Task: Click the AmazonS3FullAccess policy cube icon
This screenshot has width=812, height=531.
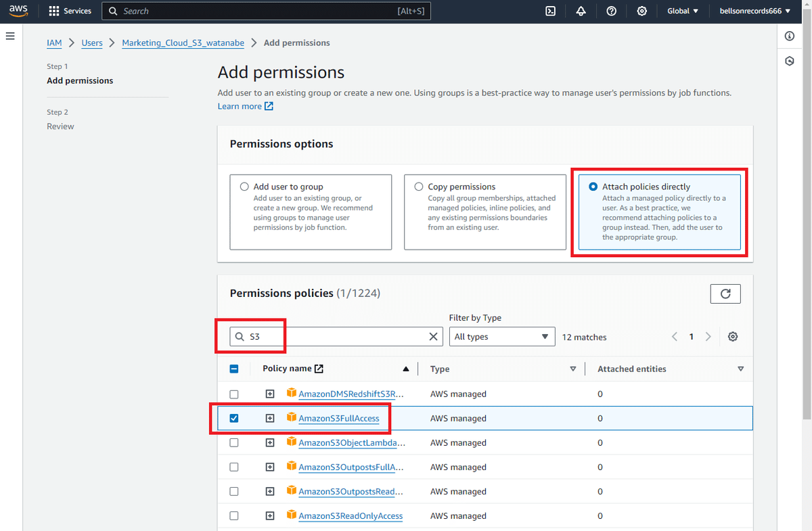Action: tap(292, 417)
